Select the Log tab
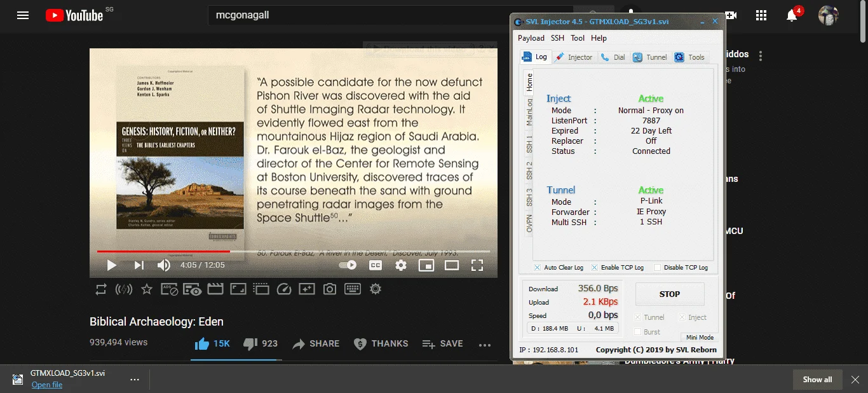The width and height of the screenshot is (868, 393). click(x=535, y=57)
